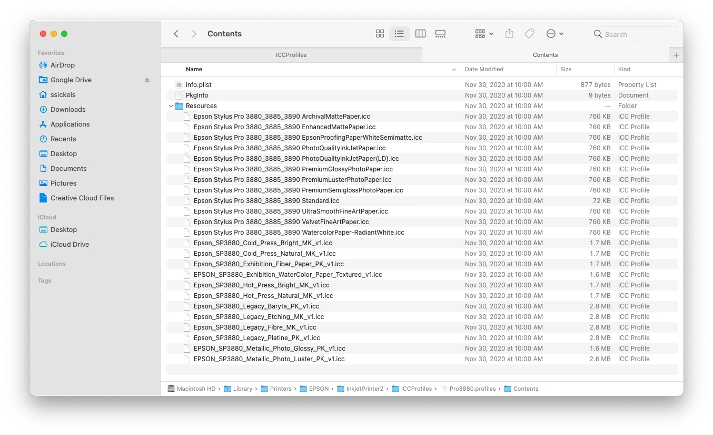
Task: Open the ssickels home folder
Action: coord(63,95)
